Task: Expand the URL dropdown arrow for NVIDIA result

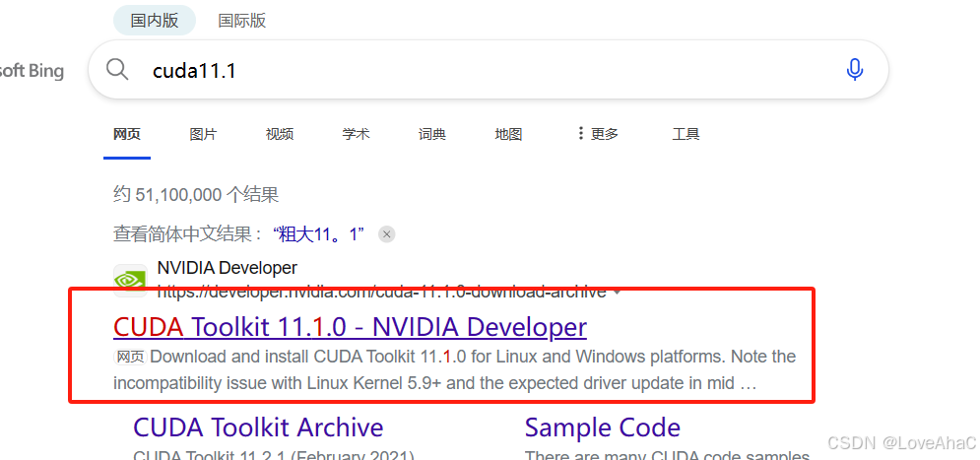Action: point(618,292)
